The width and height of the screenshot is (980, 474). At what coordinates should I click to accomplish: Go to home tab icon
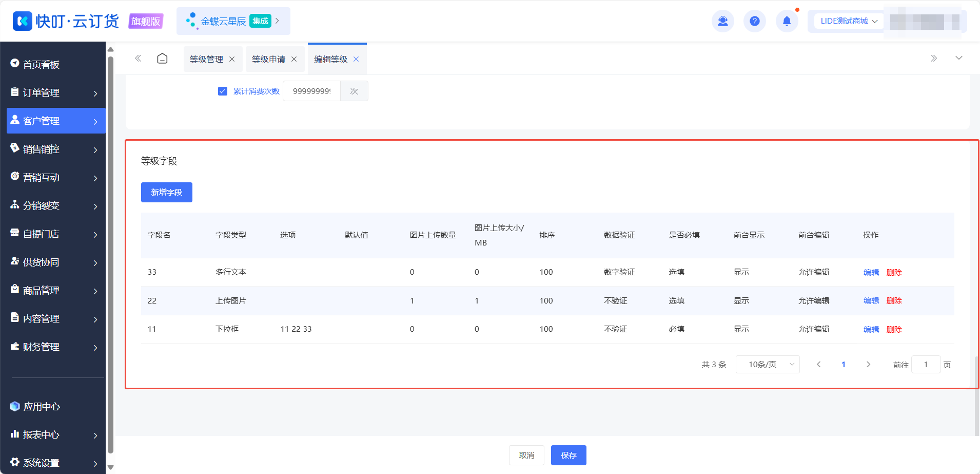coord(162,59)
